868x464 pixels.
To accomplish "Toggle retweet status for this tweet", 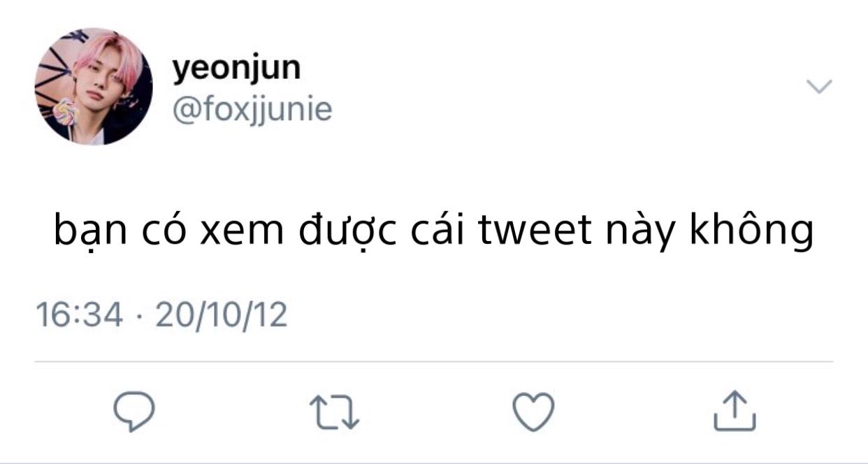I will [x=335, y=411].
